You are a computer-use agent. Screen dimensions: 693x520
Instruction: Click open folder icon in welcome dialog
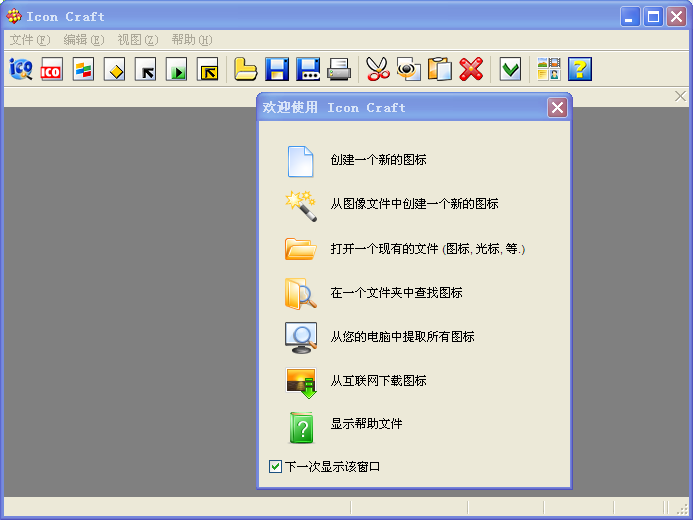click(301, 249)
